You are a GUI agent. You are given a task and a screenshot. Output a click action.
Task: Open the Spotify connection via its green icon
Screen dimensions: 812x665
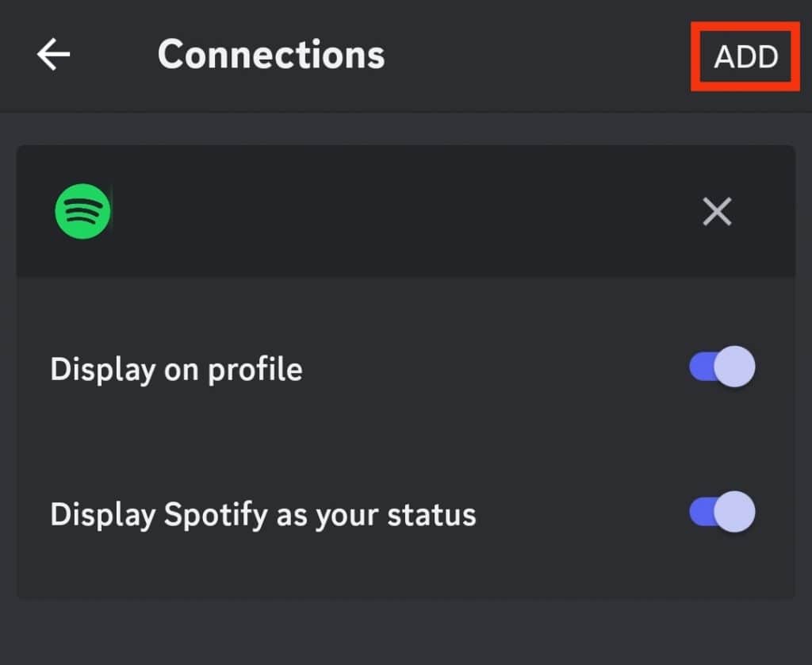[82, 210]
